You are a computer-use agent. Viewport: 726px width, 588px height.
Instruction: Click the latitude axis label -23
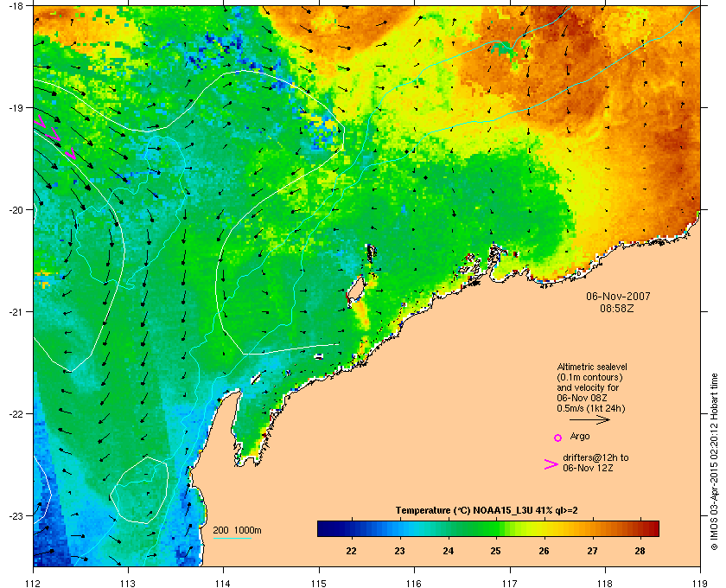point(16,515)
